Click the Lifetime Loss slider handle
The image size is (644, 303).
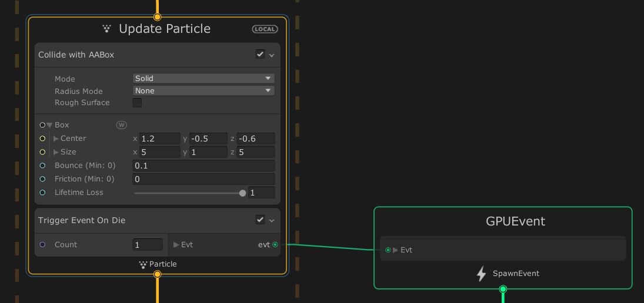pos(242,193)
